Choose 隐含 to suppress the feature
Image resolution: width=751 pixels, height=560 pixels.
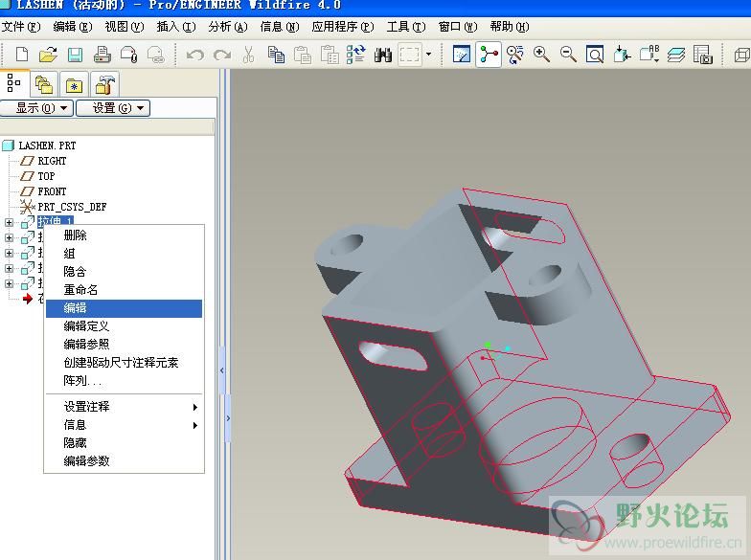(x=125, y=272)
